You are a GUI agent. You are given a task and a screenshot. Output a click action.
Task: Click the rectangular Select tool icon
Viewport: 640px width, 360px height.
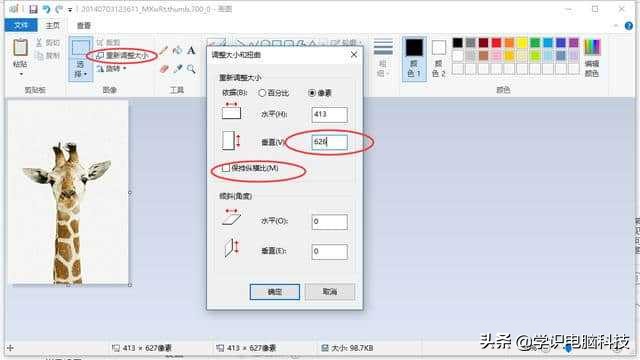click(80, 47)
